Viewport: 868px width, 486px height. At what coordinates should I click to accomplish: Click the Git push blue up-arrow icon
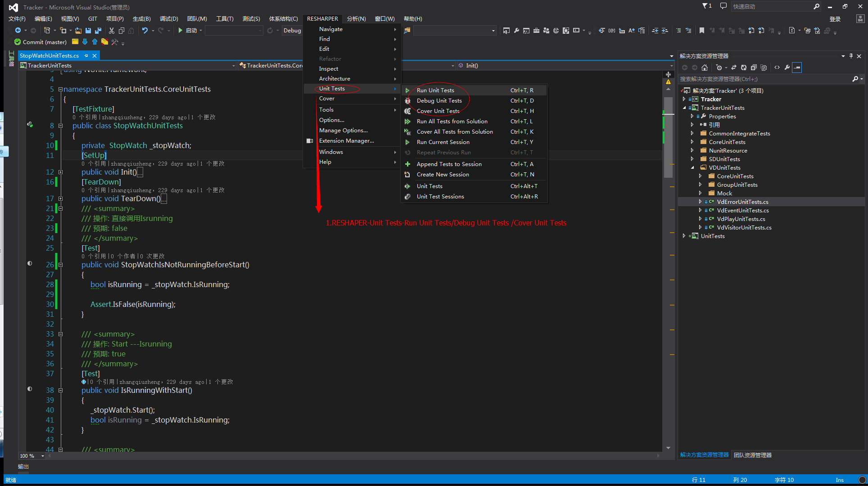pyautogui.click(x=95, y=42)
